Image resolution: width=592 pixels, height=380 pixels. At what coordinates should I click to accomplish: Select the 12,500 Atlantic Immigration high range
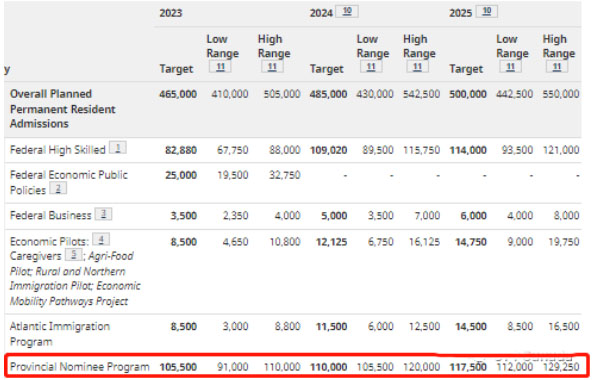pos(424,326)
